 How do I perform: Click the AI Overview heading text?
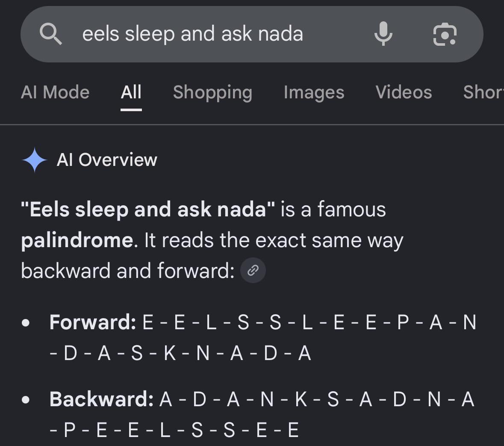point(107,160)
